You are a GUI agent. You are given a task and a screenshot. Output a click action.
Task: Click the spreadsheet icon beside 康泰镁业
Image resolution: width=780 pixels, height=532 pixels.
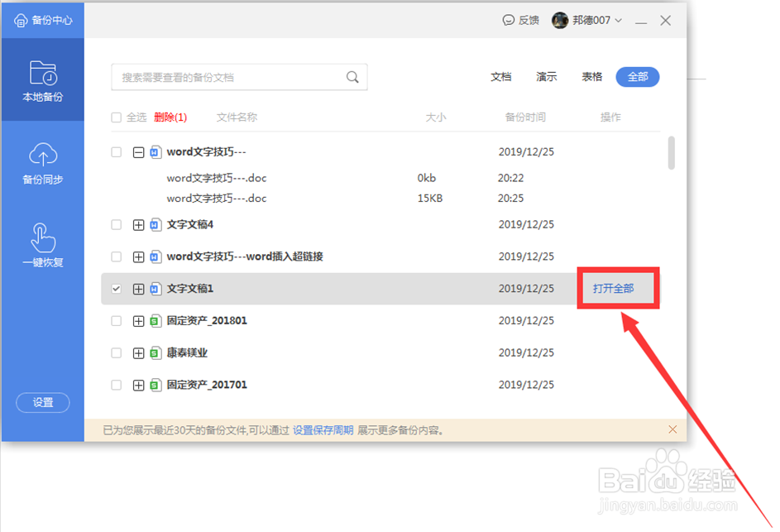click(x=156, y=352)
